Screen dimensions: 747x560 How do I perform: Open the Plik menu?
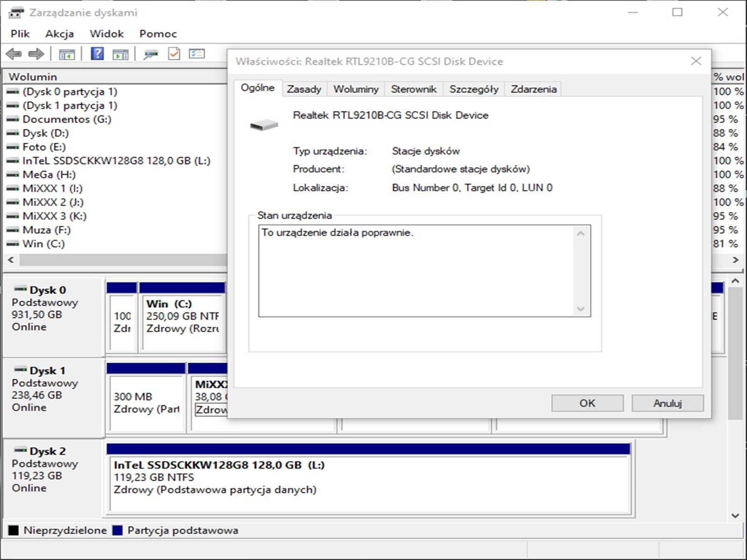point(20,34)
